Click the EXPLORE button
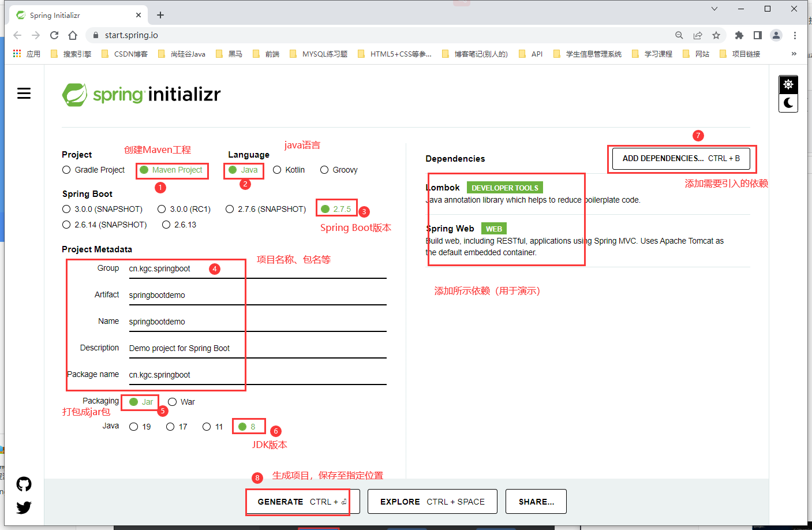Viewport: 812px width, 530px height. (x=432, y=502)
